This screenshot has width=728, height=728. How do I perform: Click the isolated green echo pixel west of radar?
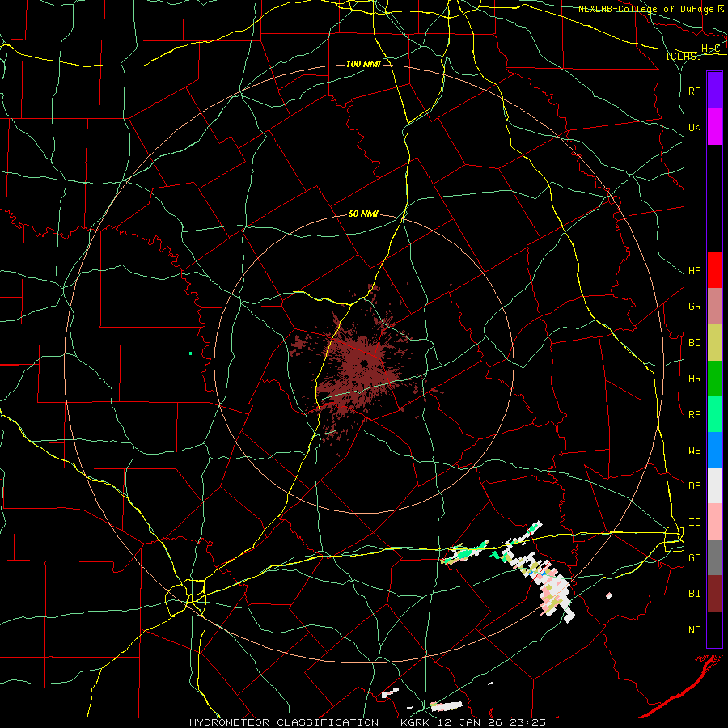click(x=190, y=353)
